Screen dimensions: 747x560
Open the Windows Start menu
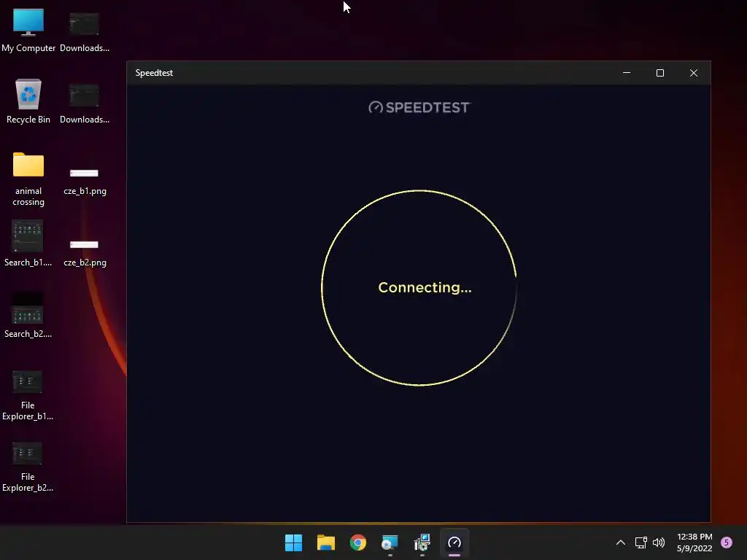tap(293, 542)
